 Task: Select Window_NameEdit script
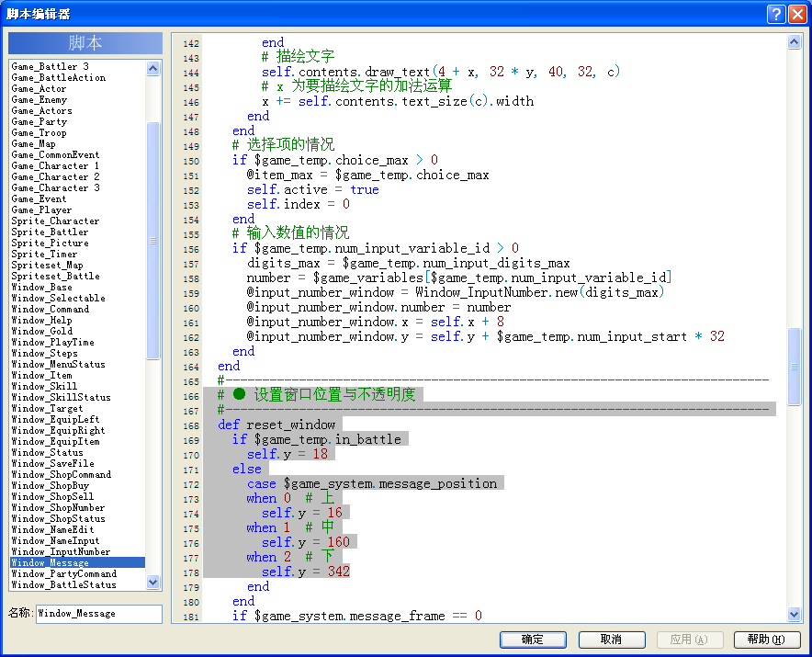click(53, 529)
